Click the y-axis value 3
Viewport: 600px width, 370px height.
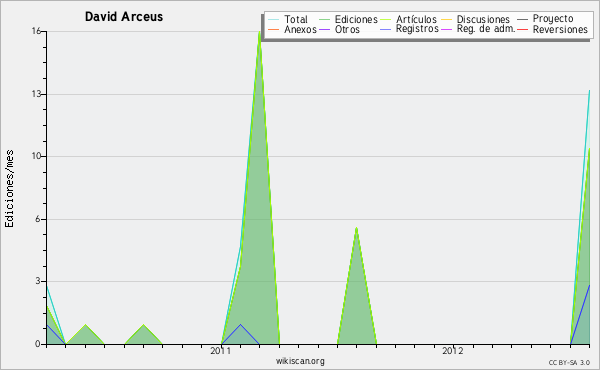click(x=38, y=281)
